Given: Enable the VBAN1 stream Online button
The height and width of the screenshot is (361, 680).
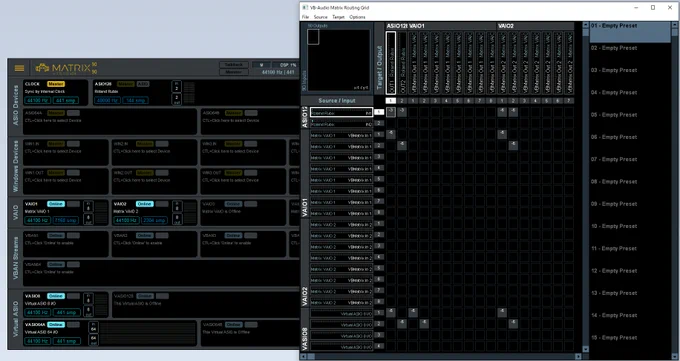Looking at the screenshot, I should pyautogui.click(x=56, y=235).
